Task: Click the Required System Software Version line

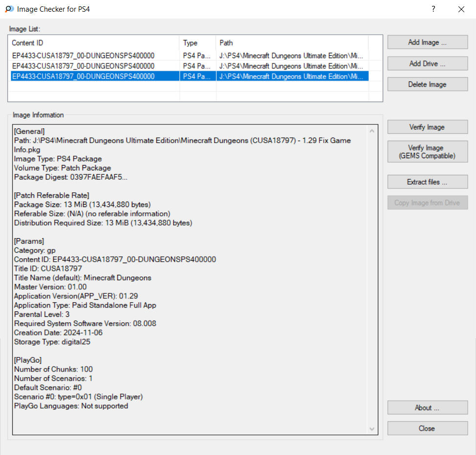Action: pyautogui.click(x=85, y=324)
